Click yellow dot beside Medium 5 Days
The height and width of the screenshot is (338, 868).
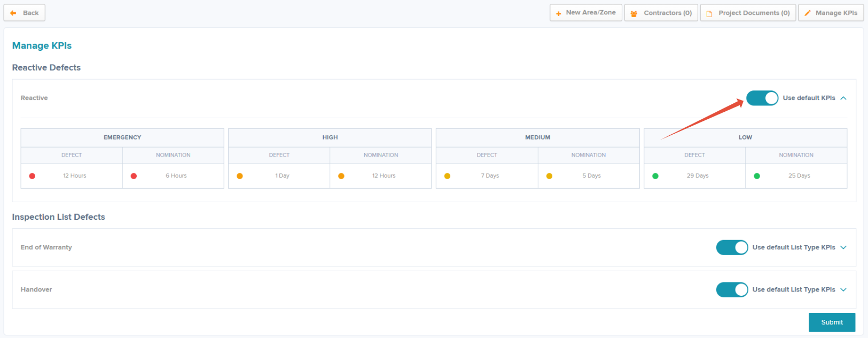pos(549,176)
